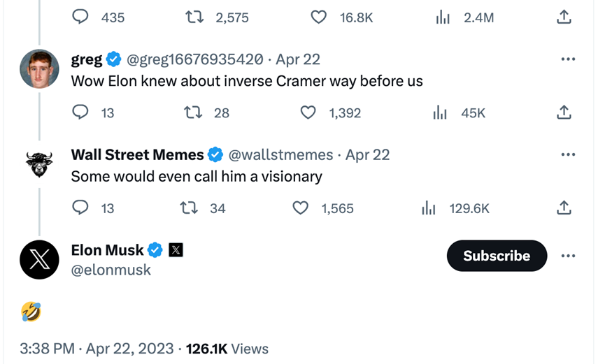Image resolution: width=605 pixels, height=364 pixels.
Task: Reply to greg's inverse Cramer tweet
Action: click(x=81, y=112)
